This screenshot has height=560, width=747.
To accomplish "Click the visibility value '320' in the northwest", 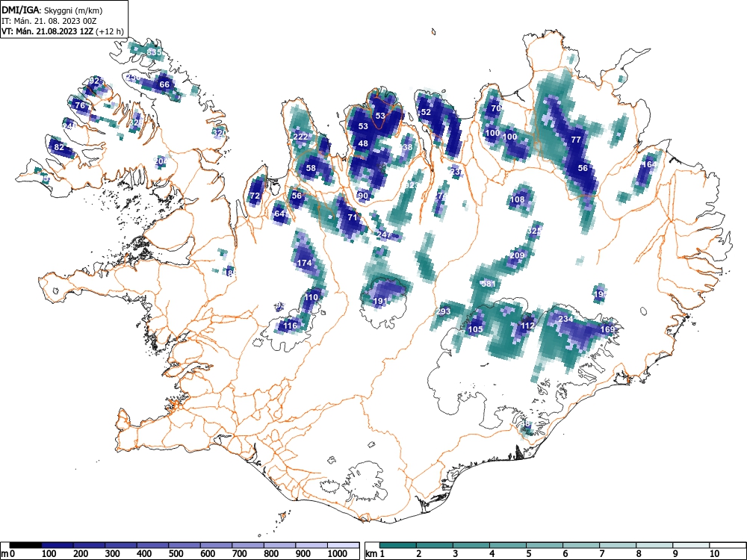I will coord(219,133).
